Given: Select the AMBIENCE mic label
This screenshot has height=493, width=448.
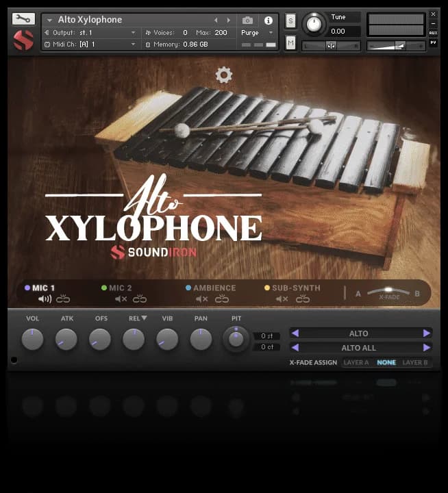Looking at the screenshot, I should point(211,288).
